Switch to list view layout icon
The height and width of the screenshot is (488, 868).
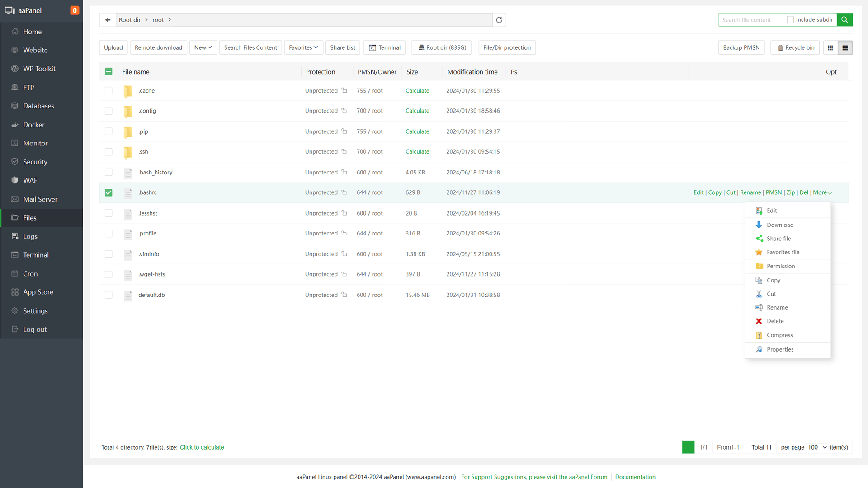[x=845, y=48]
